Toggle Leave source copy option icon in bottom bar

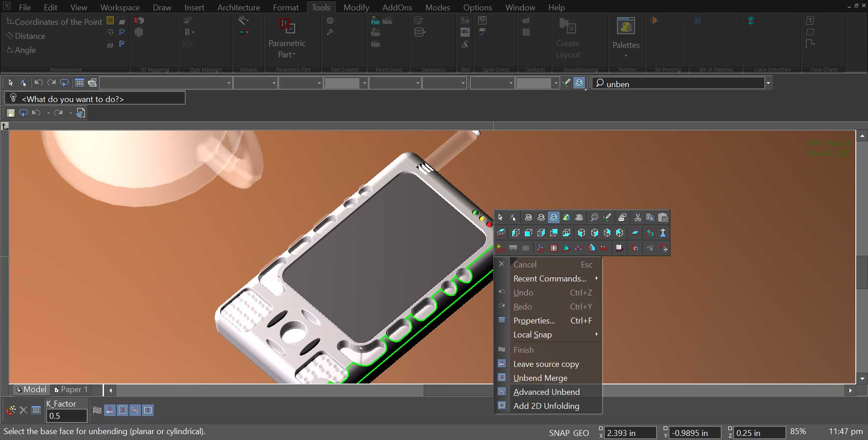110,410
